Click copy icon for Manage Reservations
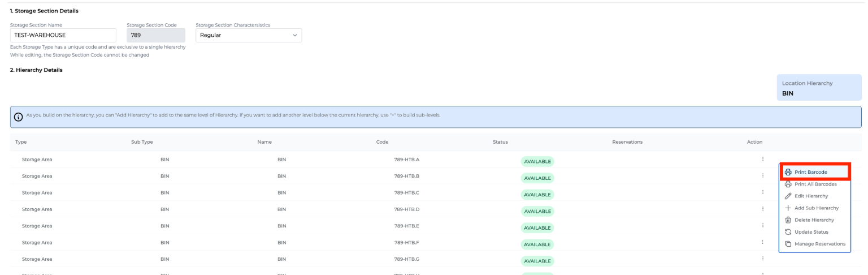 click(x=788, y=244)
